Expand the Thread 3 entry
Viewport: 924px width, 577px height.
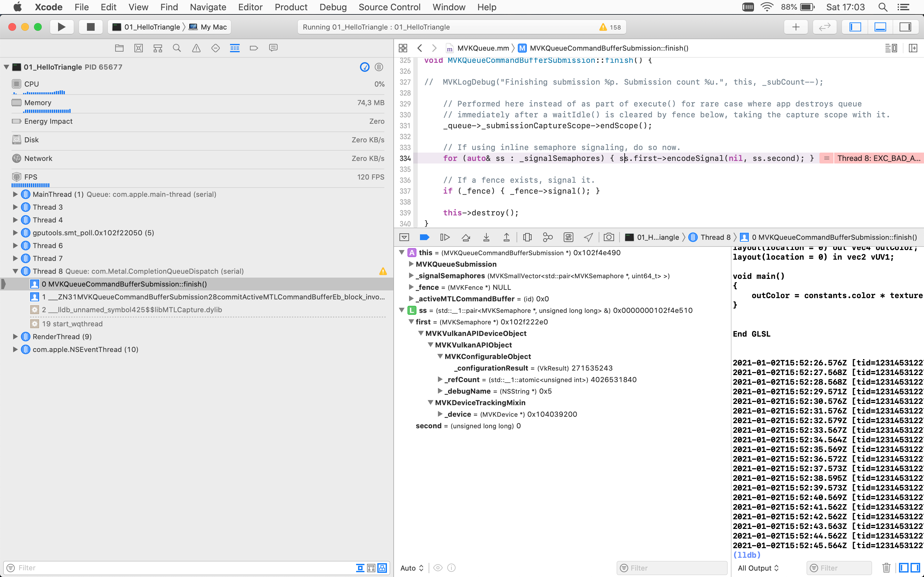click(x=15, y=207)
